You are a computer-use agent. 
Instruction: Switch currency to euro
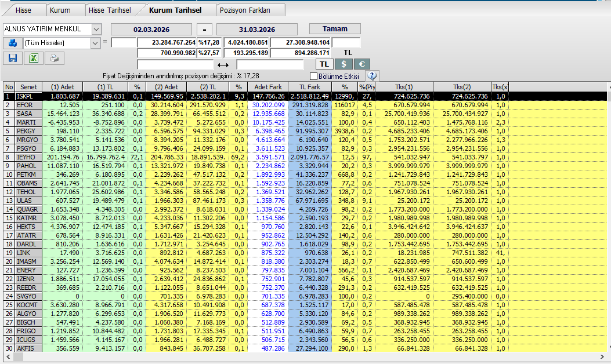[x=361, y=64]
